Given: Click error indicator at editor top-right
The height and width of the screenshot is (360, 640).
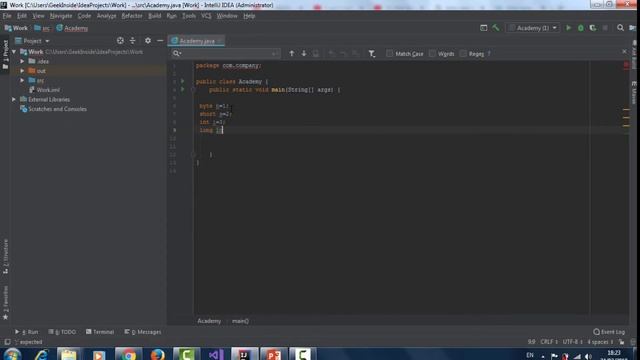Looking at the screenshot, I should click(x=626, y=65).
